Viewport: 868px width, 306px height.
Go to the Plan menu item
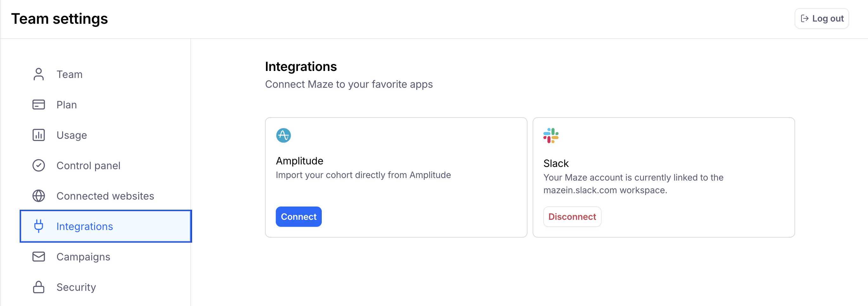[67, 105]
